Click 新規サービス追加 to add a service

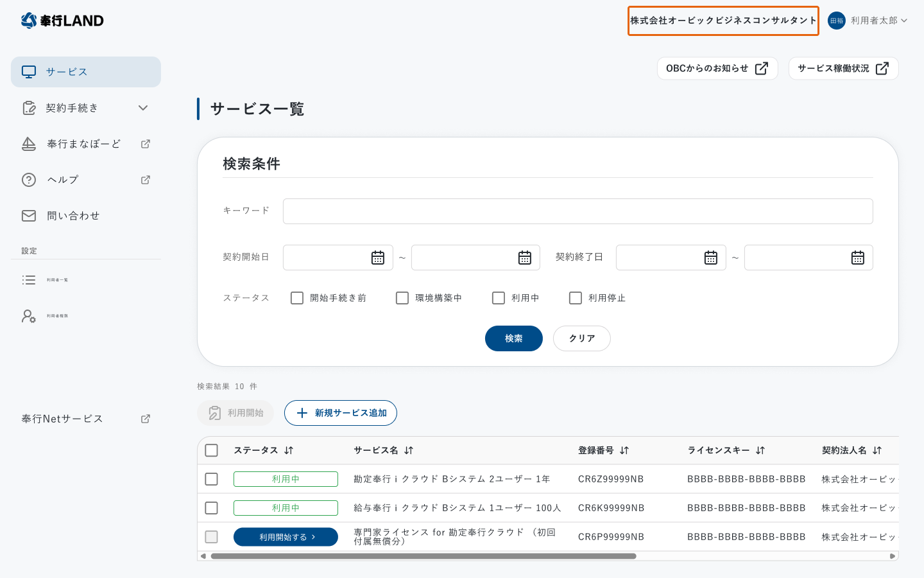[341, 413]
